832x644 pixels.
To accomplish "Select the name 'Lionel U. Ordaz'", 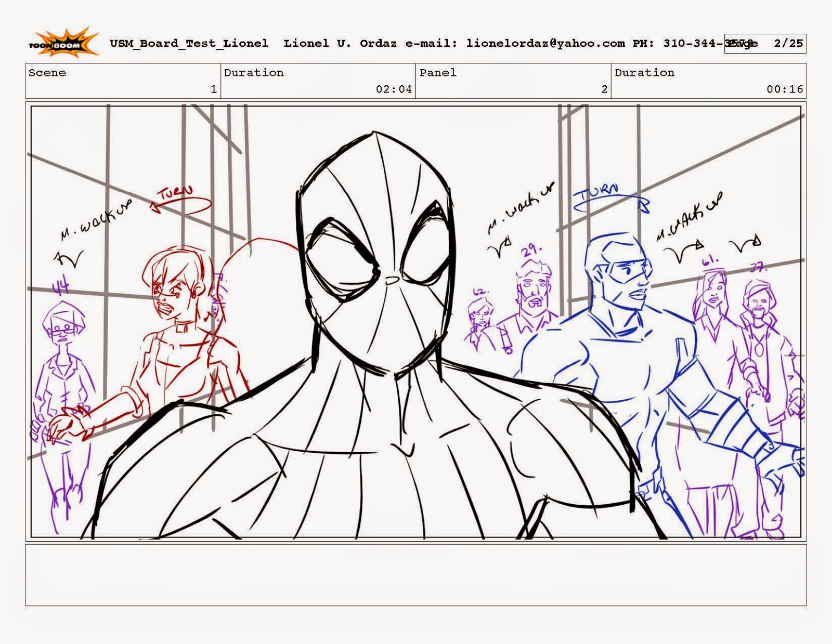I will pyautogui.click(x=340, y=43).
